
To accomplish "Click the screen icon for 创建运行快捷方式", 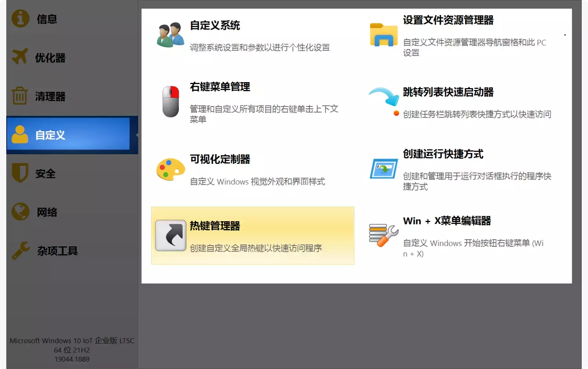I will (383, 168).
